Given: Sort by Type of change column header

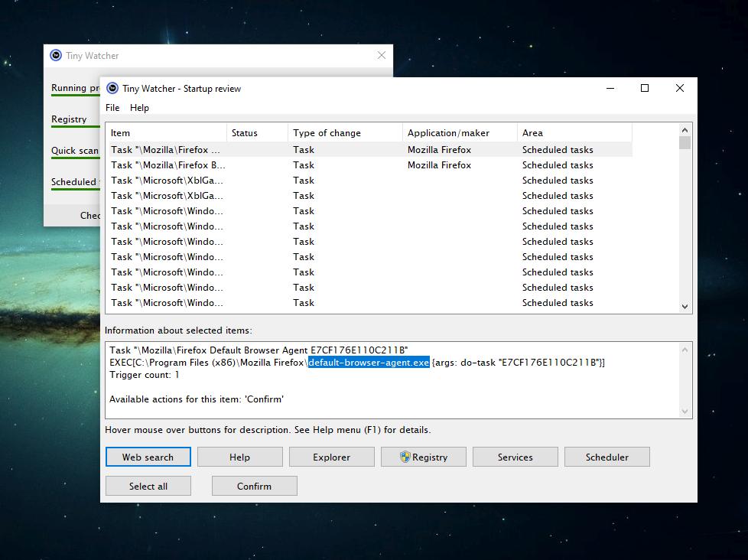Looking at the screenshot, I should coord(346,132).
